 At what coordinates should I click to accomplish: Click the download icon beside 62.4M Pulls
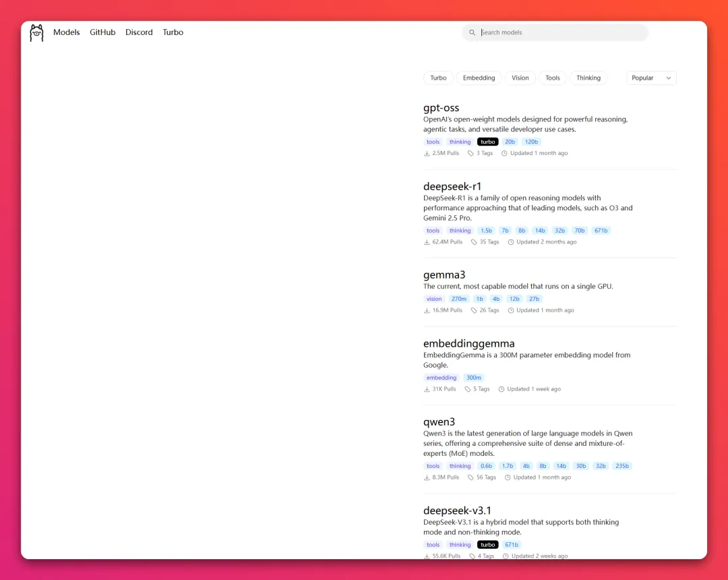pyautogui.click(x=427, y=242)
